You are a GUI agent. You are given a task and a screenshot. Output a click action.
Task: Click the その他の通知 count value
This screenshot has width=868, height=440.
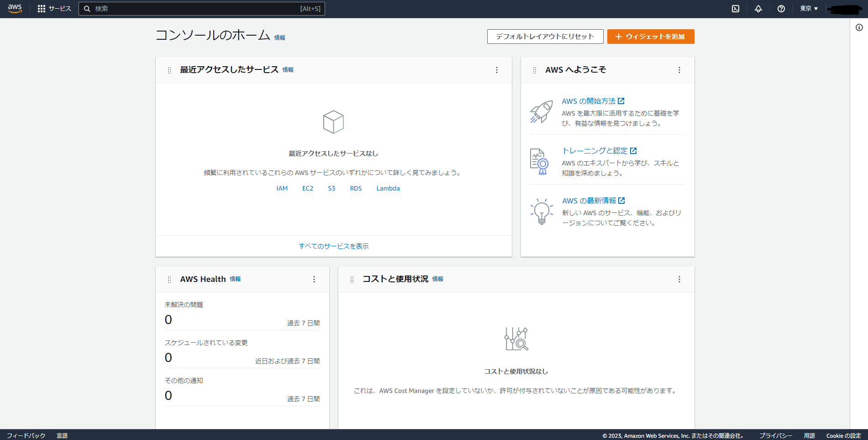click(168, 396)
